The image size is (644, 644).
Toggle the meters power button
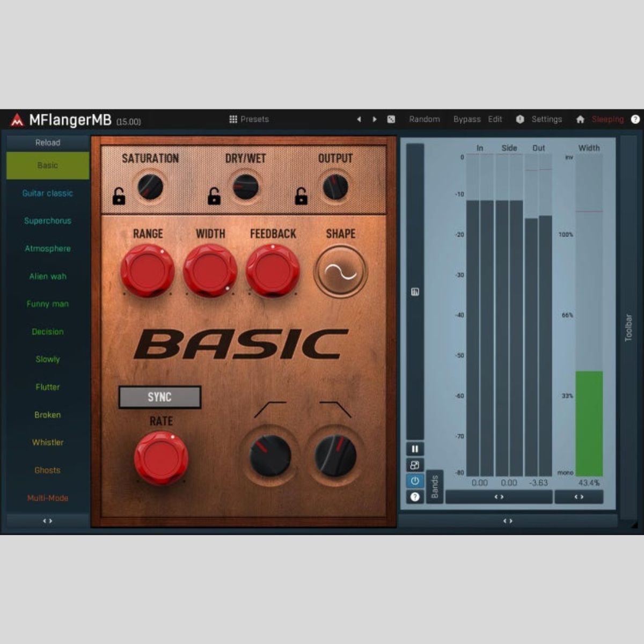[x=415, y=481]
